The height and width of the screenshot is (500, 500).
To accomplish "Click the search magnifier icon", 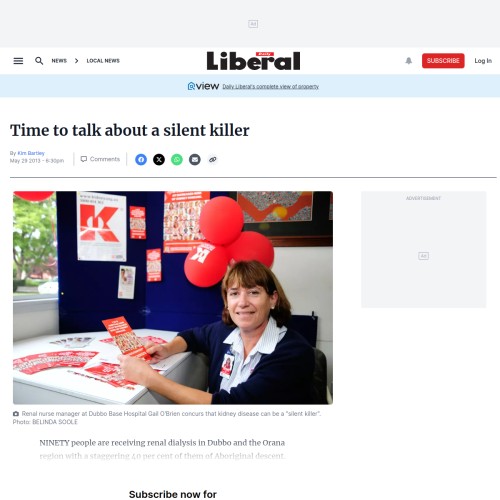I will [39, 61].
